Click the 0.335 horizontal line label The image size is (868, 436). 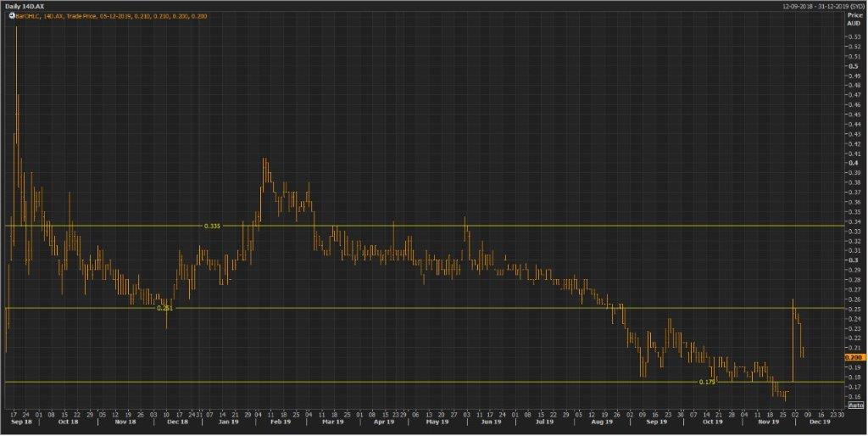212,226
